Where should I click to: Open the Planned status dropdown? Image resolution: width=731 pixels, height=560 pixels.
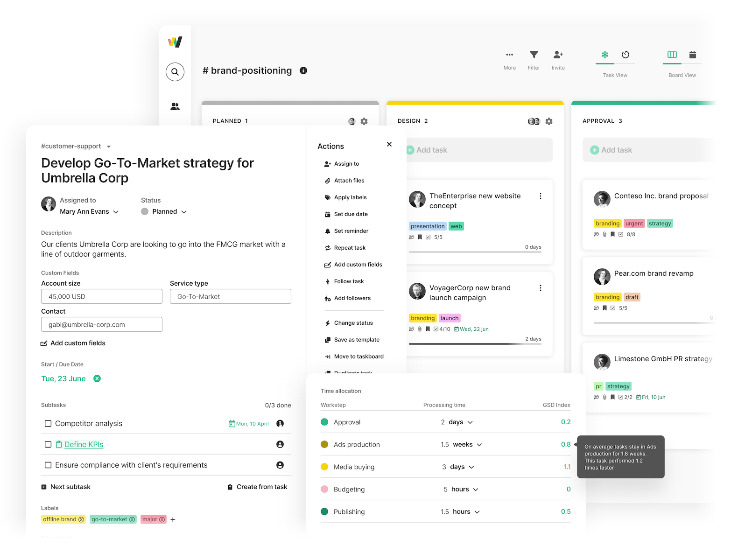click(x=184, y=212)
